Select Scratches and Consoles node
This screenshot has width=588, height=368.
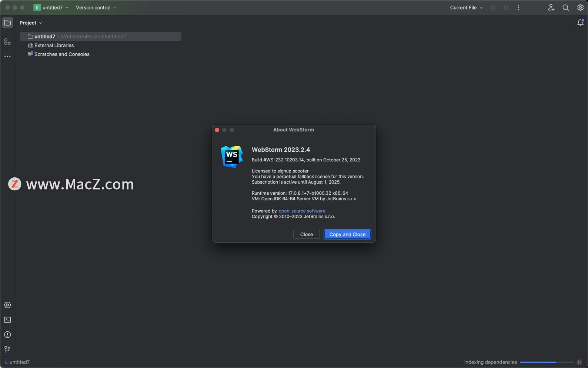pos(62,54)
